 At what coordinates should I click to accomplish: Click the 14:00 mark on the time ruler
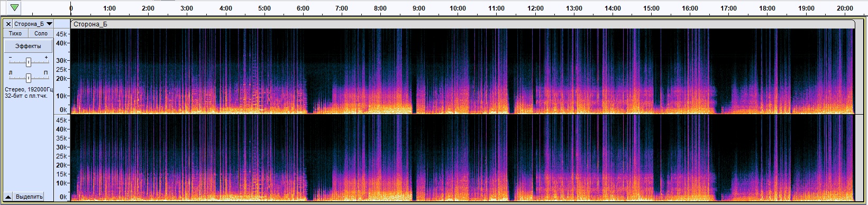(x=613, y=8)
